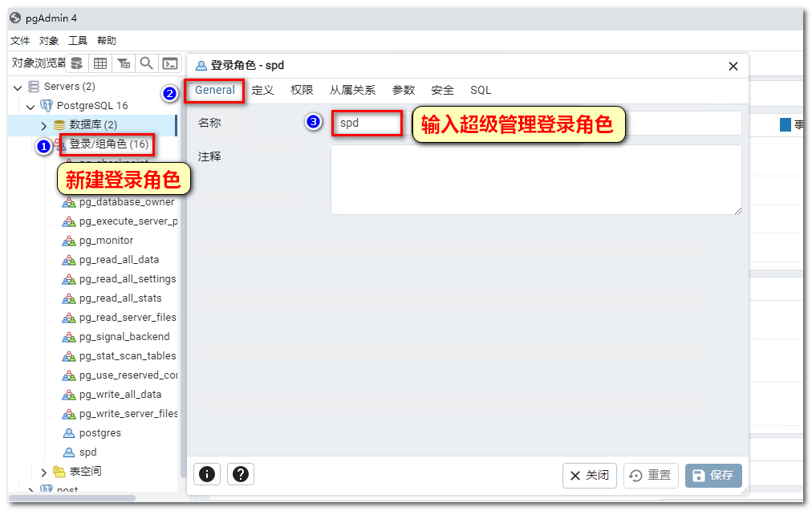812x511 pixels.
Task: Open the PSQL tool terminal icon
Action: pos(170,63)
